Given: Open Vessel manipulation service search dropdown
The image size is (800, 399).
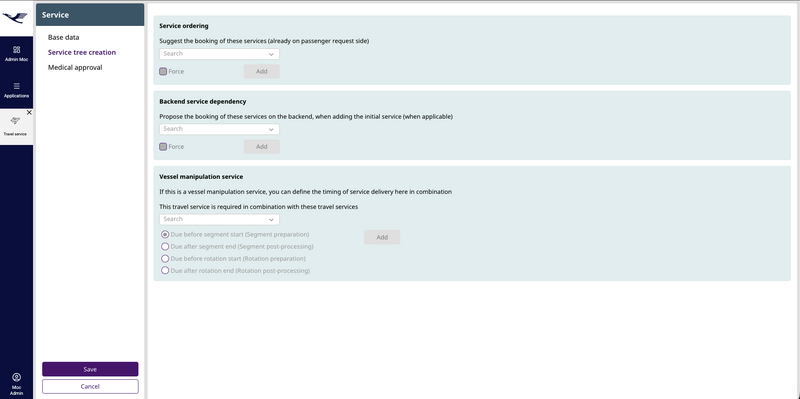Looking at the screenshot, I should [219, 219].
